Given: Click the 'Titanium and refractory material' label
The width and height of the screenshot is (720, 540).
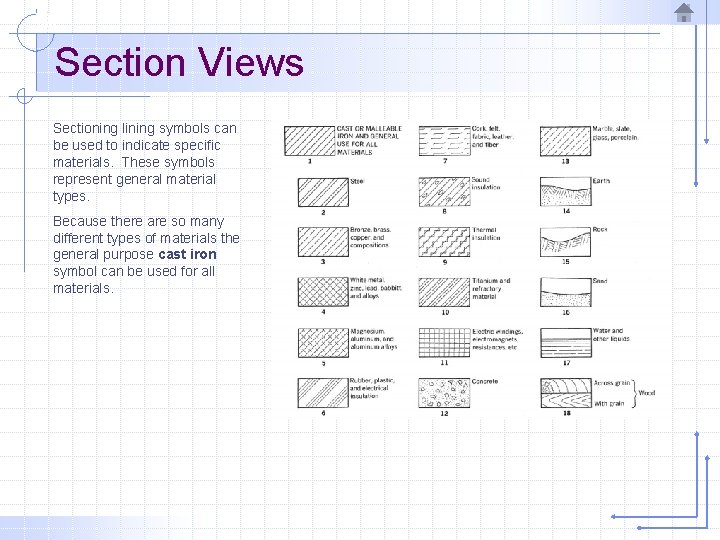Looking at the screenshot, I should pyautogui.click(x=491, y=288).
